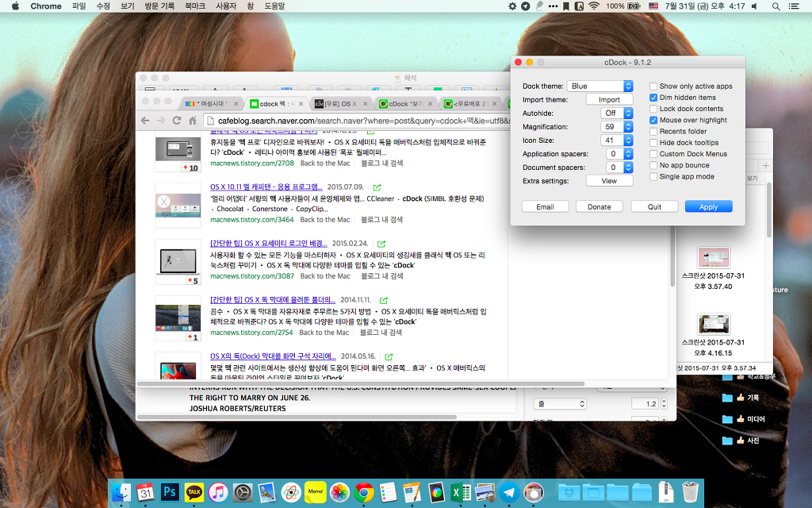Open iTunes in the dock
The height and width of the screenshot is (508, 812).
coord(219,492)
